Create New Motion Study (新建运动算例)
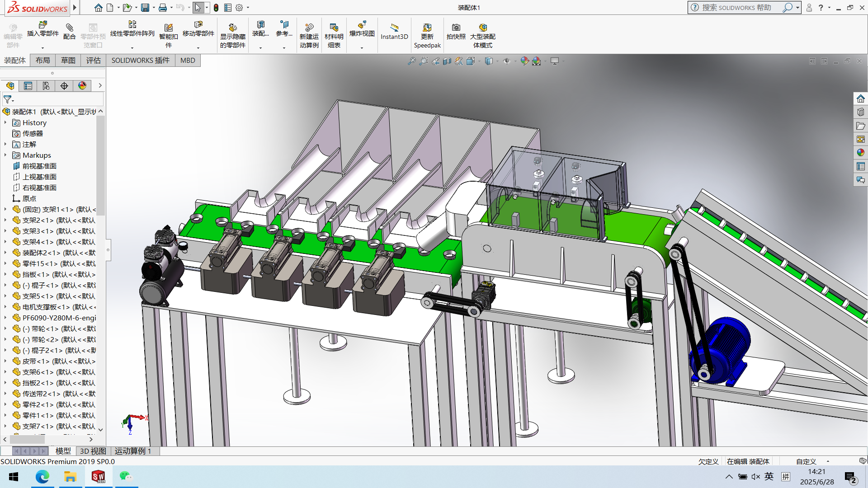The image size is (868, 488). pos(309,35)
